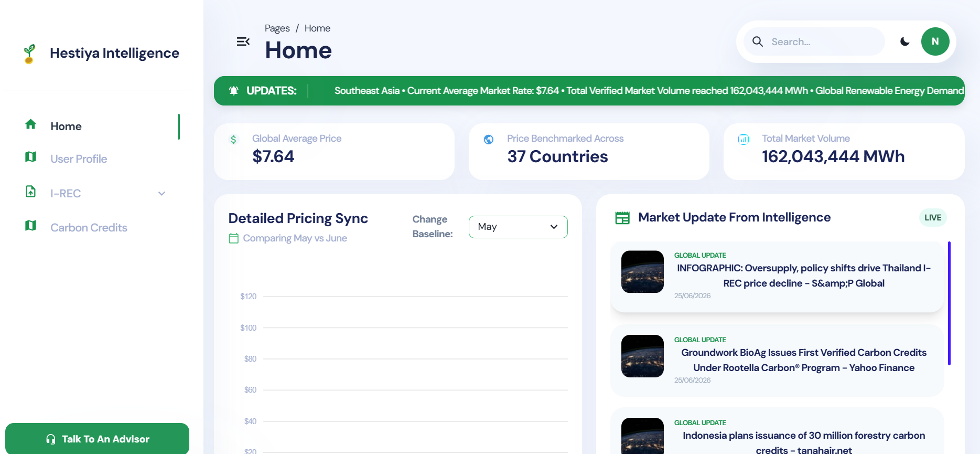Click the headset icon in Talk To An Advisor

51,439
